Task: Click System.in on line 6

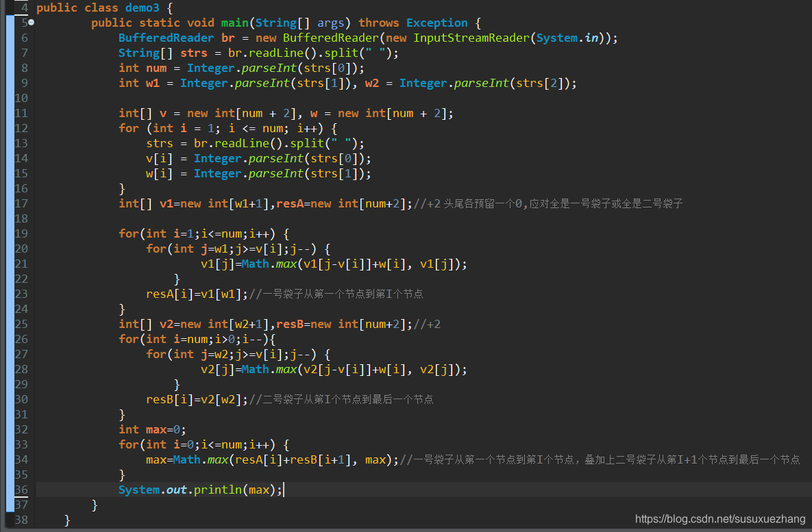Action: (x=567, y=38)
